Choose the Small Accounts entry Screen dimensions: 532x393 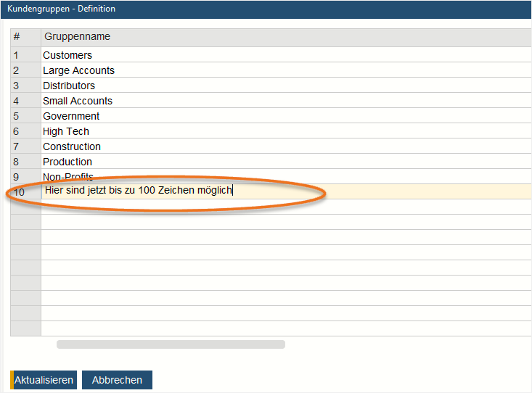[x=78, y=101]
